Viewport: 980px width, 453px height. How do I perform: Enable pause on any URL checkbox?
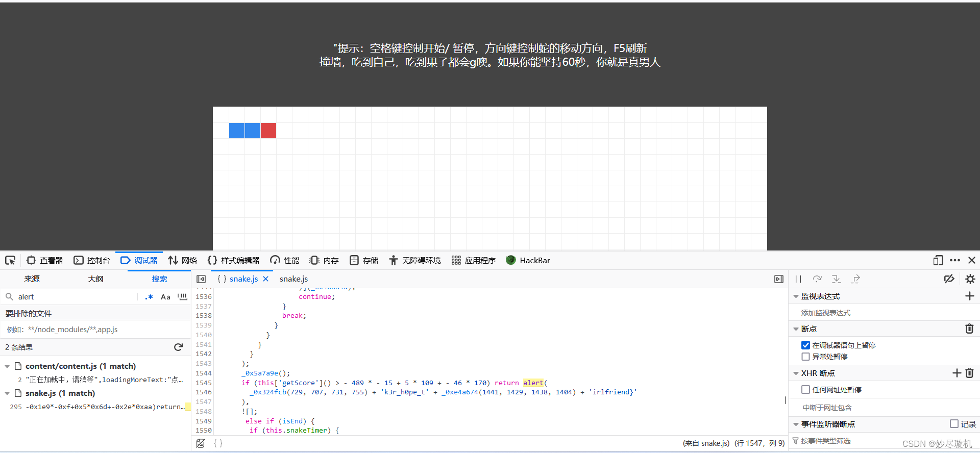point(805,390)
